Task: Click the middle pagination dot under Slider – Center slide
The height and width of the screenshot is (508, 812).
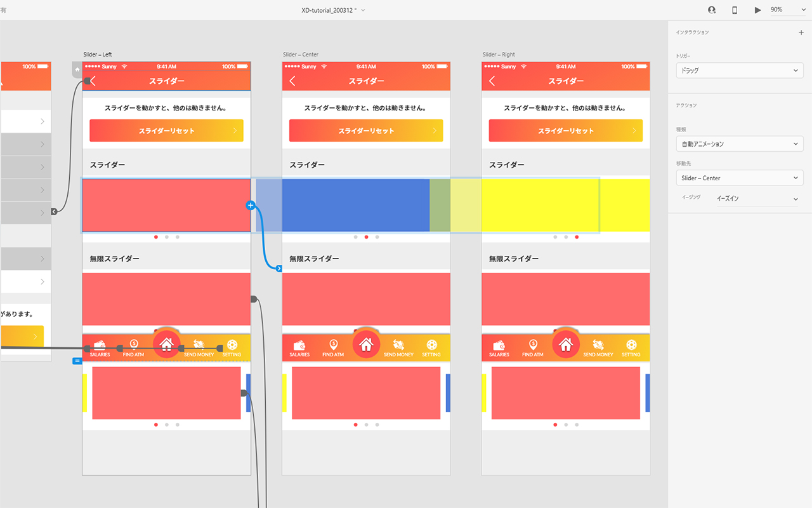Action: (x=366, y=237)
